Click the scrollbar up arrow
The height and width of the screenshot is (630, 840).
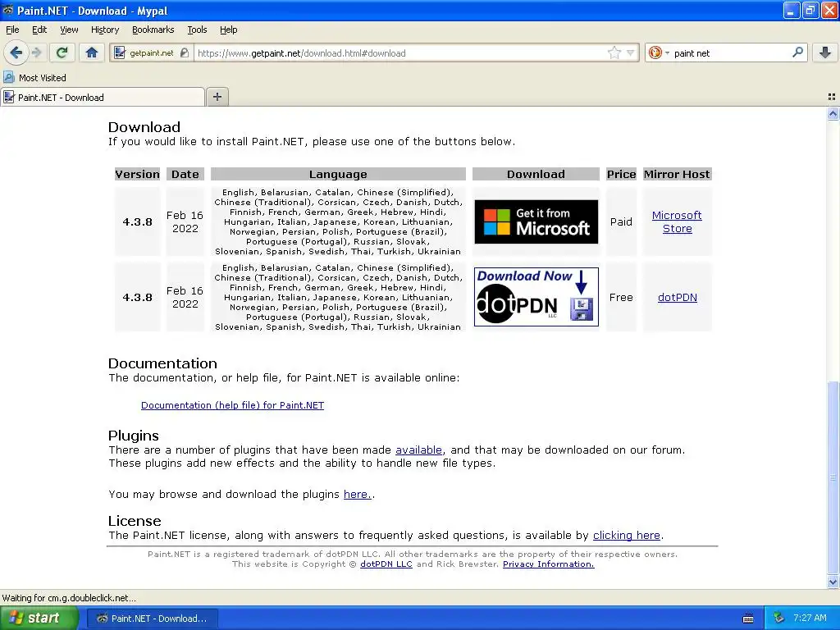coord(833,113)
